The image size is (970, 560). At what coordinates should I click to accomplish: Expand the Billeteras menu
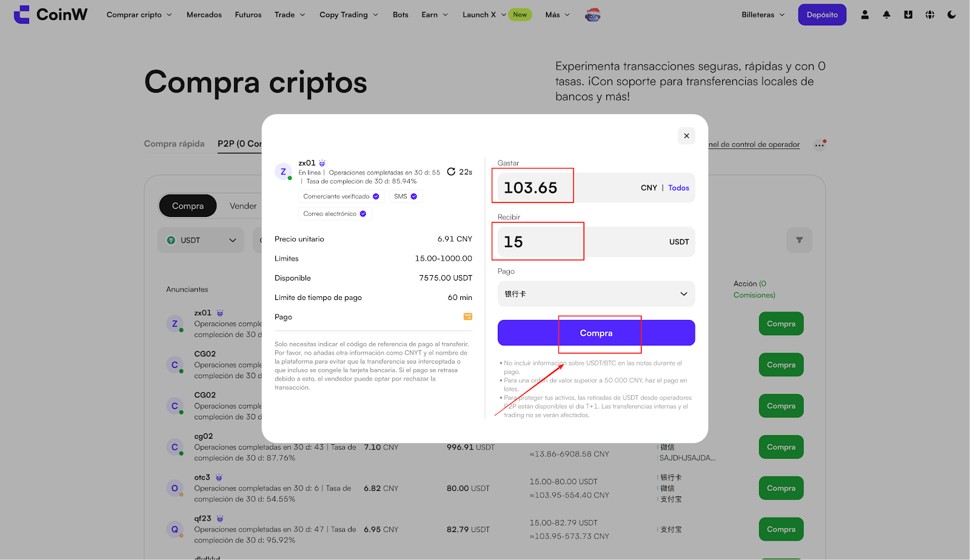point(763,15)
